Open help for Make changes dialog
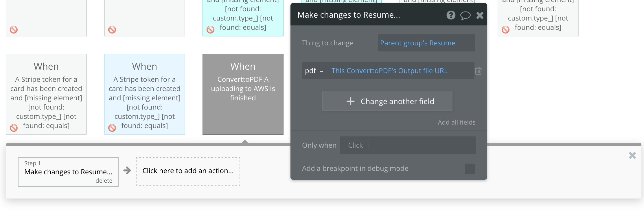 451,15
